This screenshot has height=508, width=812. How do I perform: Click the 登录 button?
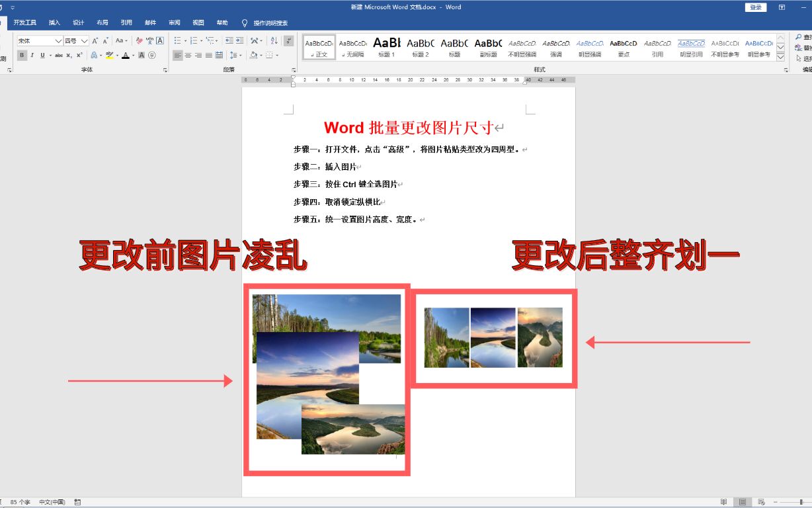point(754,7)
